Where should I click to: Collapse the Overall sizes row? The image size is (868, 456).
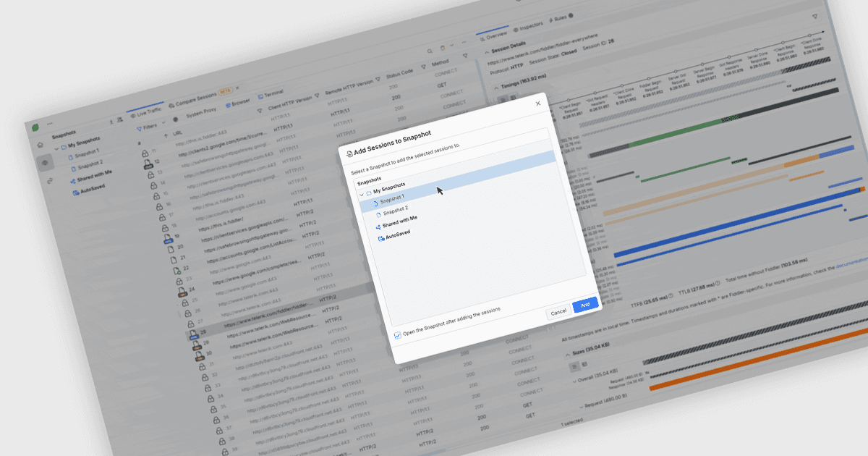coord(574,380)
